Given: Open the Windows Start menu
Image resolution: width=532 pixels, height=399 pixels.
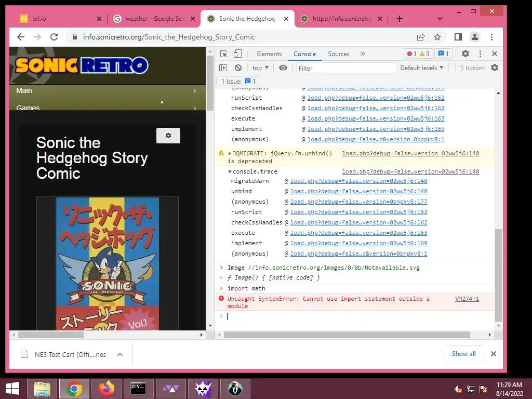Looking at the screenshot, I should [x=12, y=389].
